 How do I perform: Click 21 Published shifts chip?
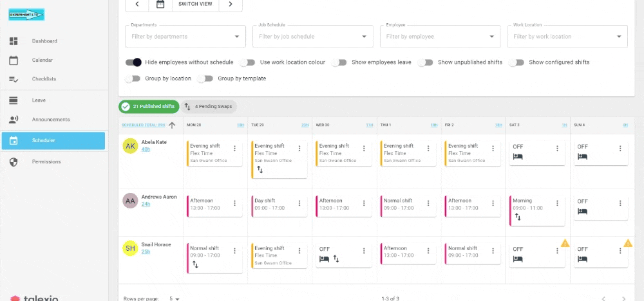[x=149, y=107]
